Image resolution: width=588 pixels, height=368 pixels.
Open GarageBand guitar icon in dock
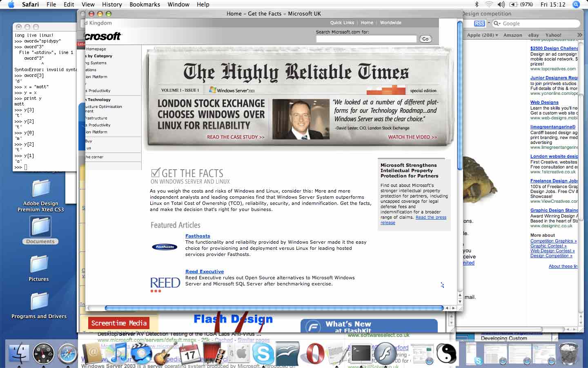click(x=165, y=354)
